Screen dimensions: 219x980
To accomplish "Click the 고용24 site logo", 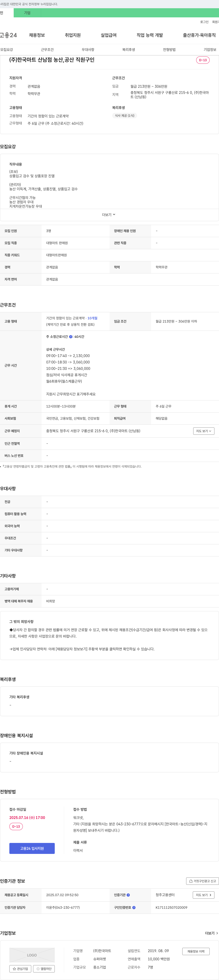I will [x=8, y=35].
